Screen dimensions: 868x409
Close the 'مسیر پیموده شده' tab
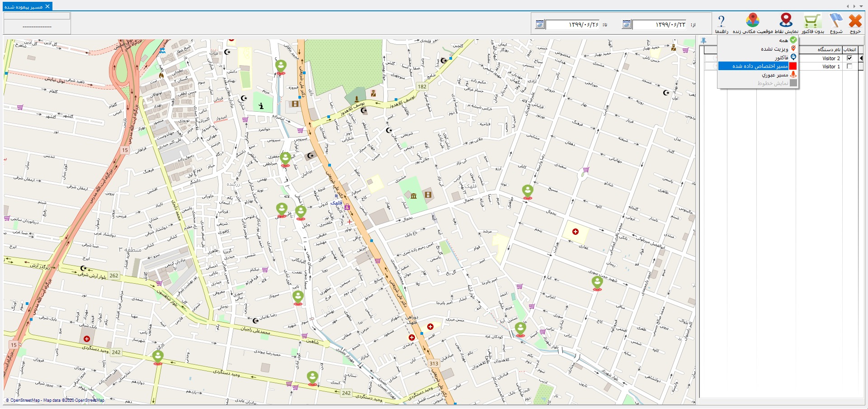[x=47, y=6]
